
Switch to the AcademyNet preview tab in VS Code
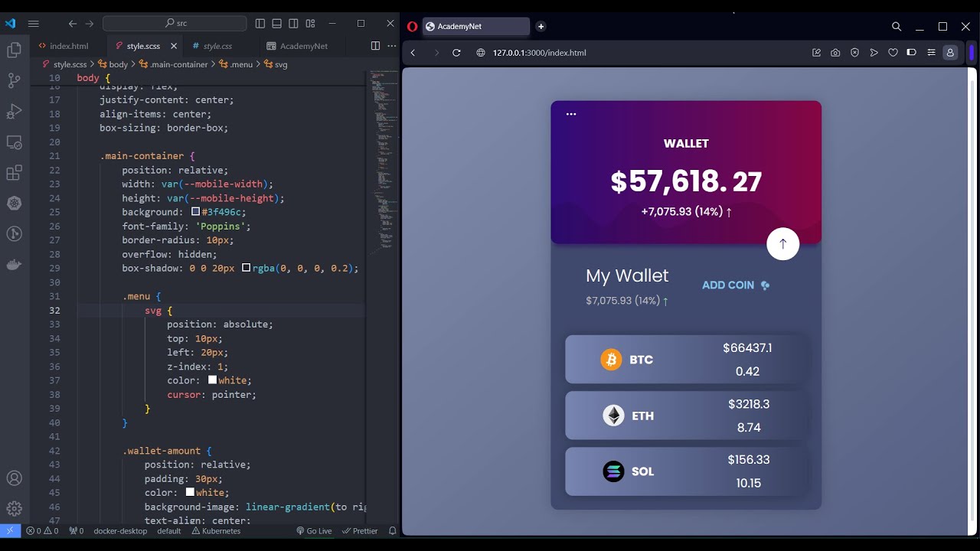click(298, 46)
